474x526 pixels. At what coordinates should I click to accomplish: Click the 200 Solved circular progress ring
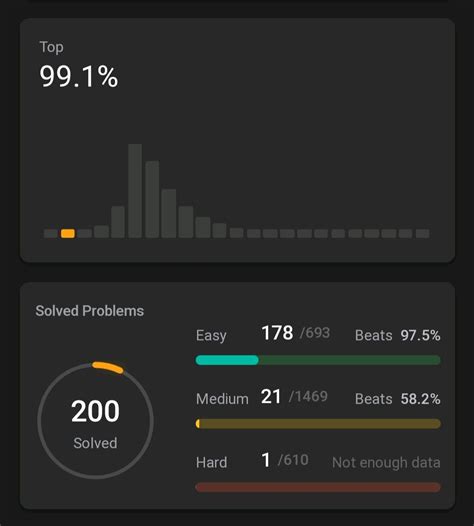click(96, 420)
